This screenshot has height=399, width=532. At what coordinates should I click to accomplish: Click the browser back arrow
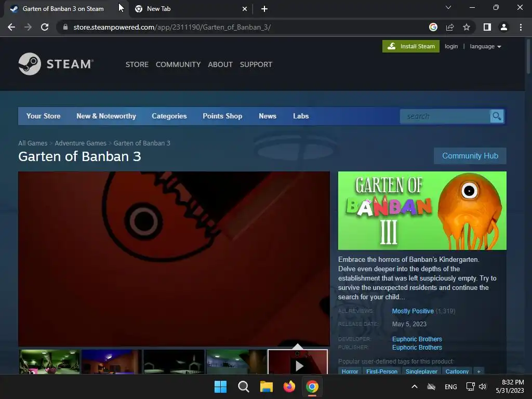[11, 27]
